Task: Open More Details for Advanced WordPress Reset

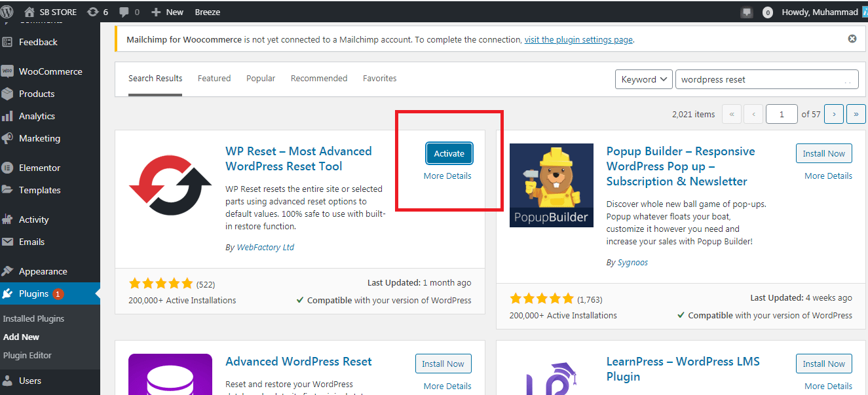Action: (x=447, y=386)
